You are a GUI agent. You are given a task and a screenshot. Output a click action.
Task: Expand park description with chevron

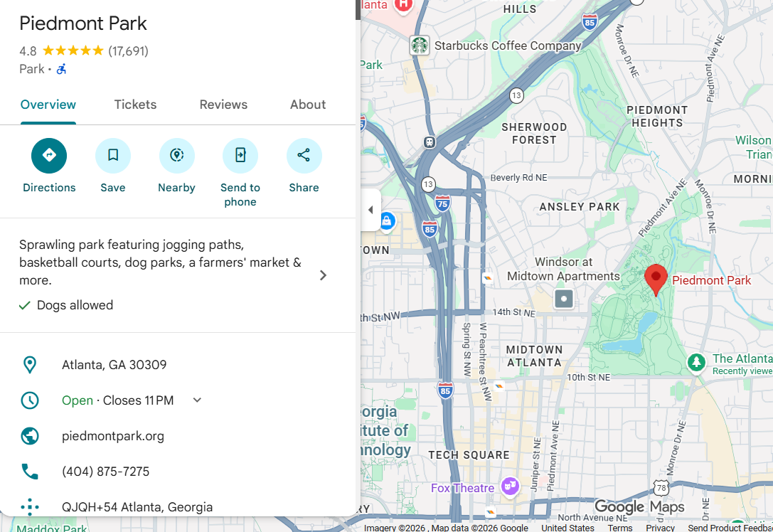click(x=323, y=275)
